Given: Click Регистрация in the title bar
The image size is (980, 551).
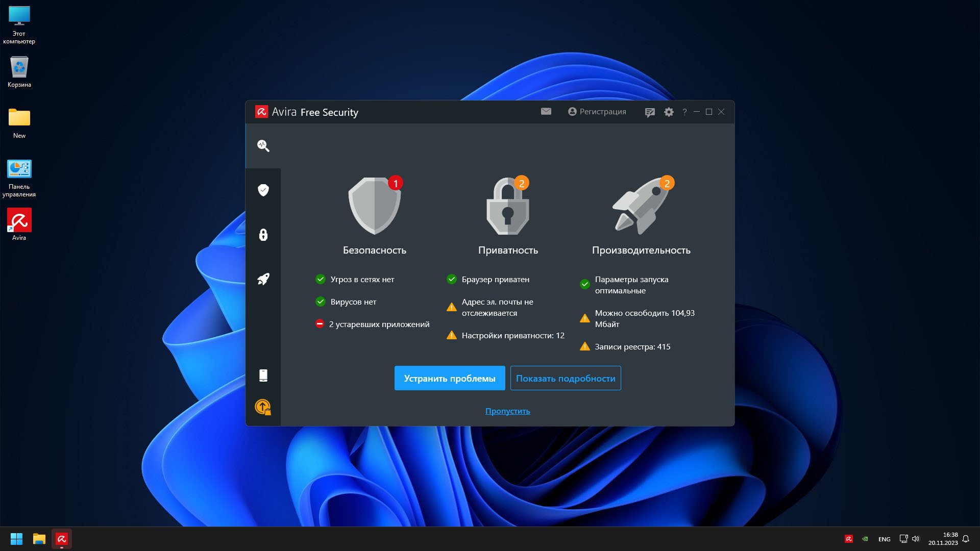Looking at the screenshot, I should pyautogui.click(x=597, y=112).
